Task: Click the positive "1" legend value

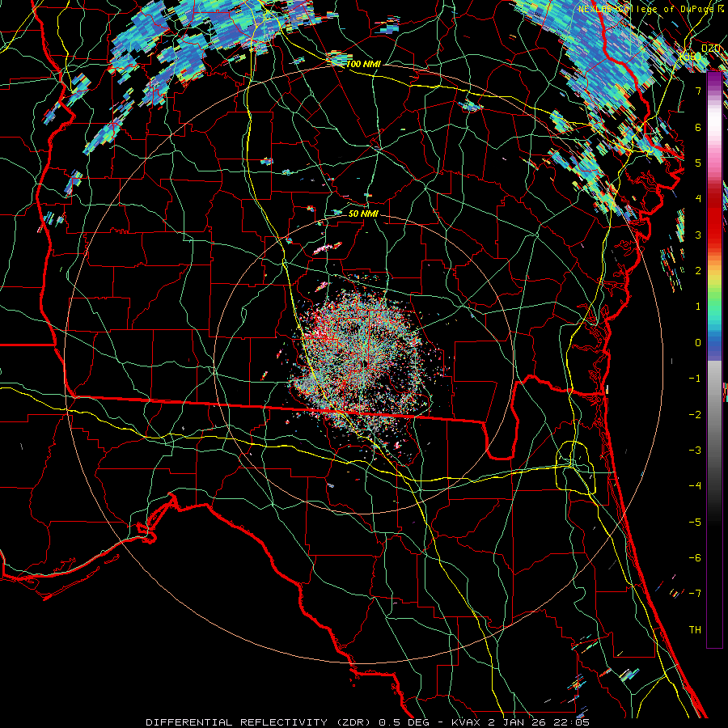Action: point(698,307)
